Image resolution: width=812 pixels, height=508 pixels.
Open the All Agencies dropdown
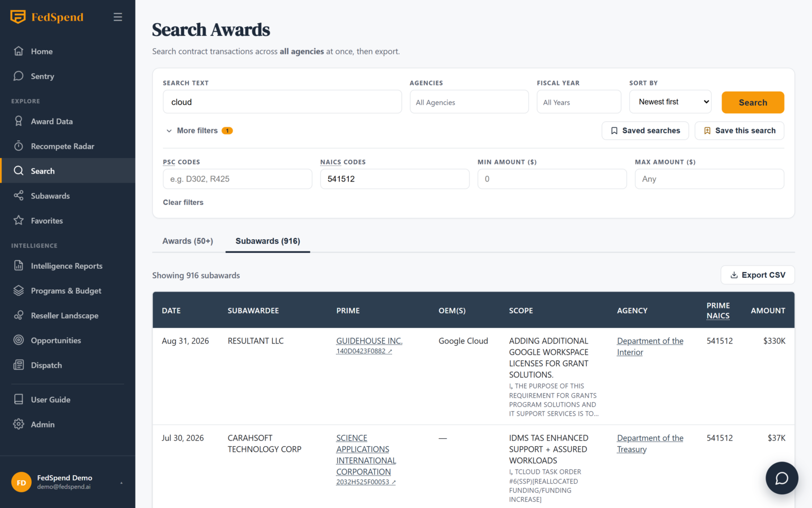tap(469, 102)
